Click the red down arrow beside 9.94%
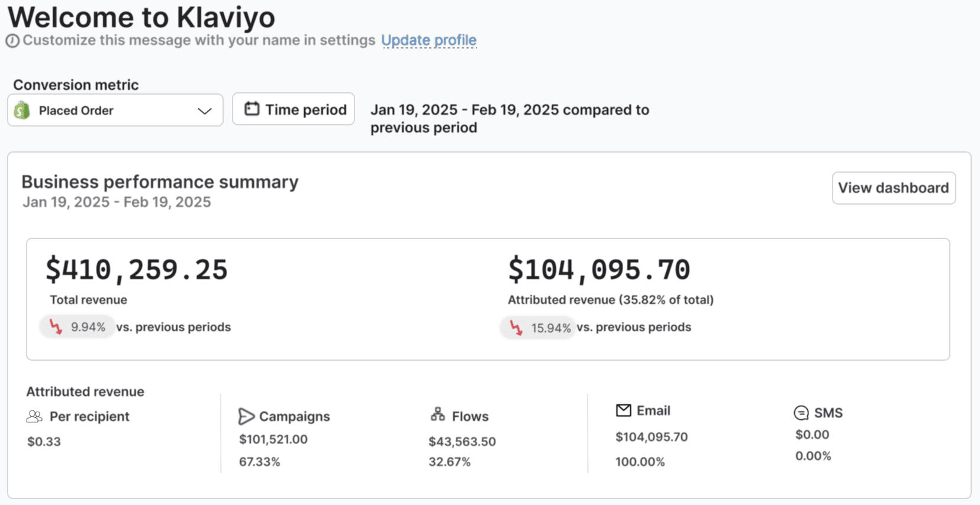The image size is (980, 505). [x=56, y=327]
